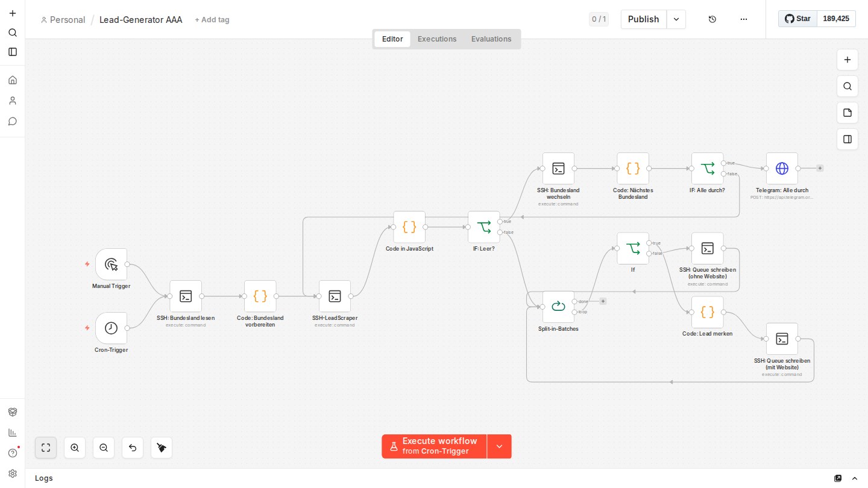Image resolution: width=868 pixels, height=488 pixels.
Task: Open settings gear in sidebar
Action: 12,474
